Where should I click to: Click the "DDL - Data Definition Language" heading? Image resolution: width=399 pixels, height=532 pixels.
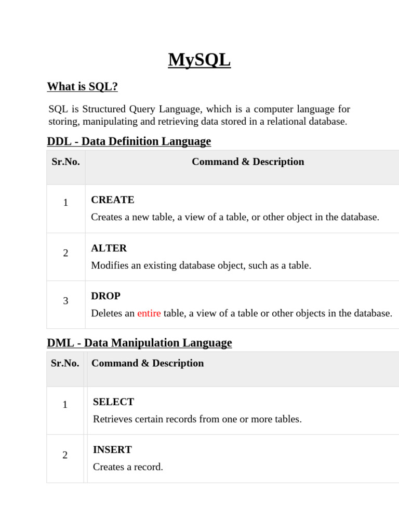pos(129,141)
